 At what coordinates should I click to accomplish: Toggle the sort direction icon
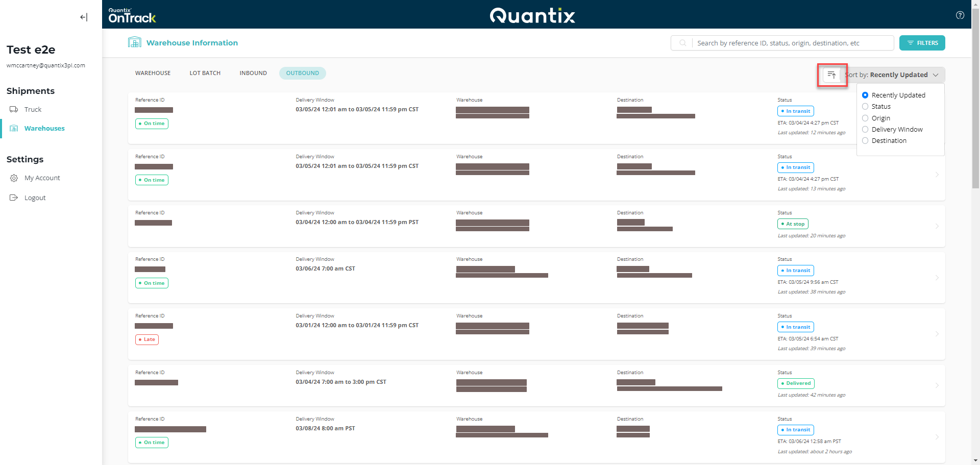[x=831, y=75]
